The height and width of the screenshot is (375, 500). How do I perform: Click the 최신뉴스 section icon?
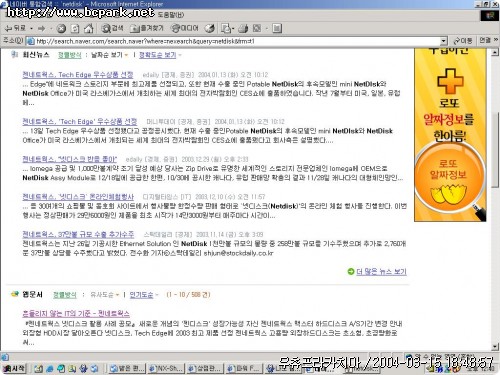pyautogui.click(x=14, y=55)
